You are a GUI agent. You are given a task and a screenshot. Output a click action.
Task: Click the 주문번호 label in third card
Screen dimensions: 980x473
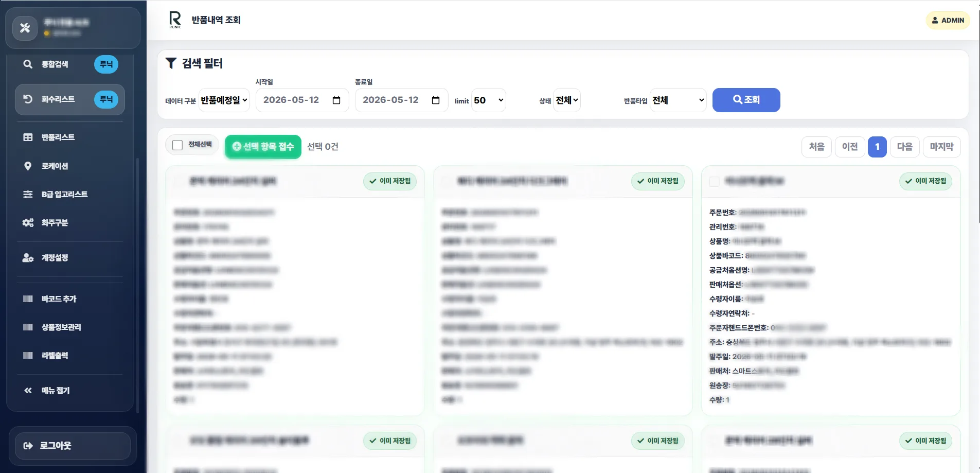coord(723,213)
